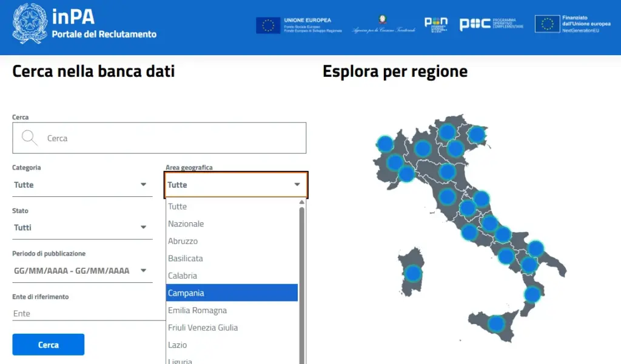This screenshot has width=621, height=364.
Task: Click the Molise map marker
Action: tap(503, 234)
